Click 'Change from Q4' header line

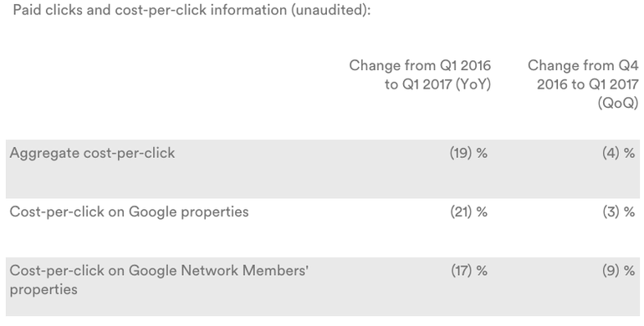tap(583, 65)
